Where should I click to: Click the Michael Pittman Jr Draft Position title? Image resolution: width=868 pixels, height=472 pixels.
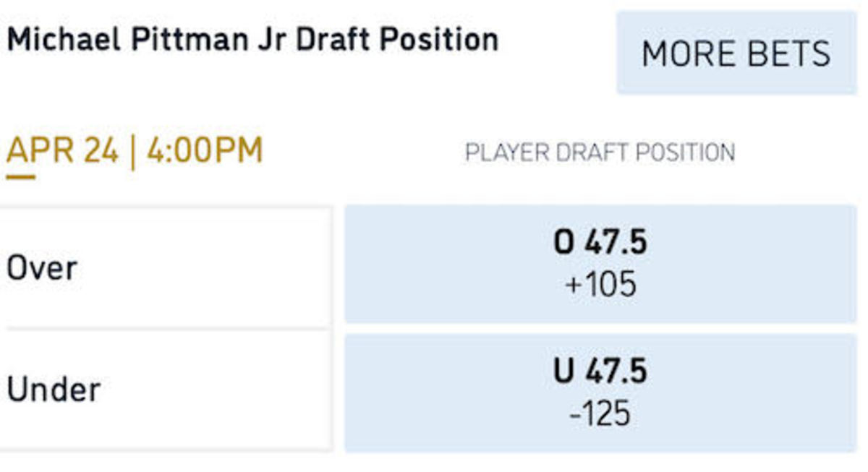[252, 39]
